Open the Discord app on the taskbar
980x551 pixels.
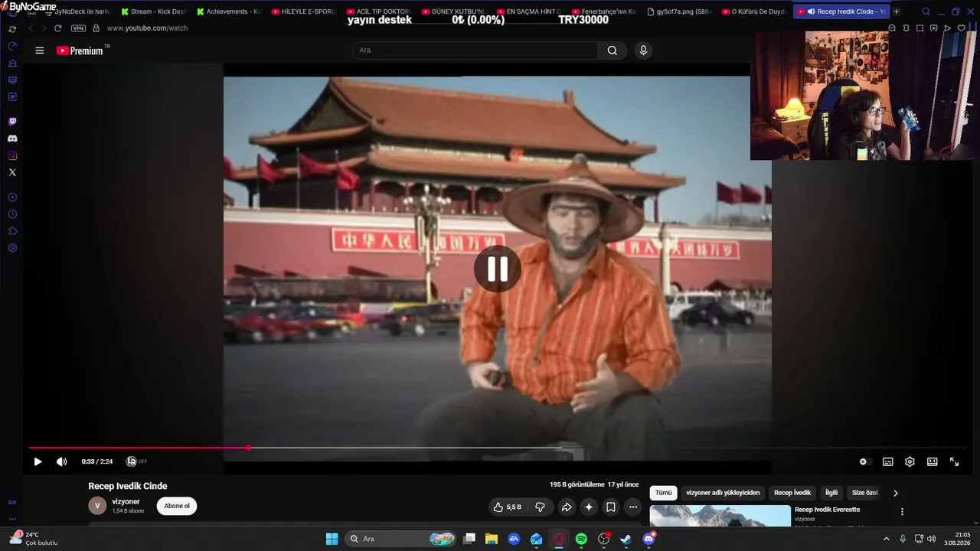[648, 539]
